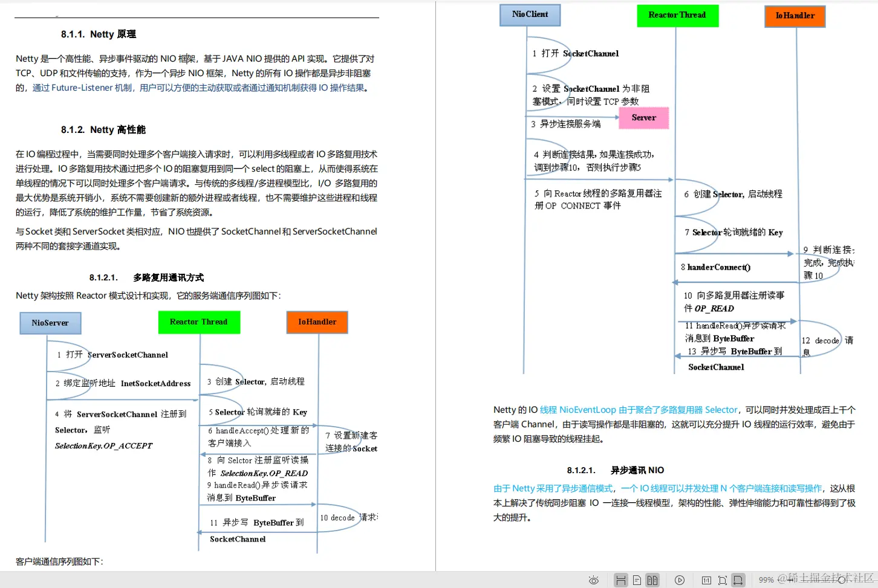
Task: Switch to single page view
Action: (637, 580)
